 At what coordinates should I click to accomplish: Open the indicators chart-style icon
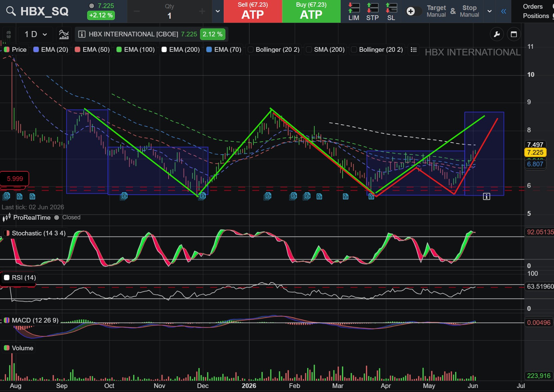pos(64,34)
